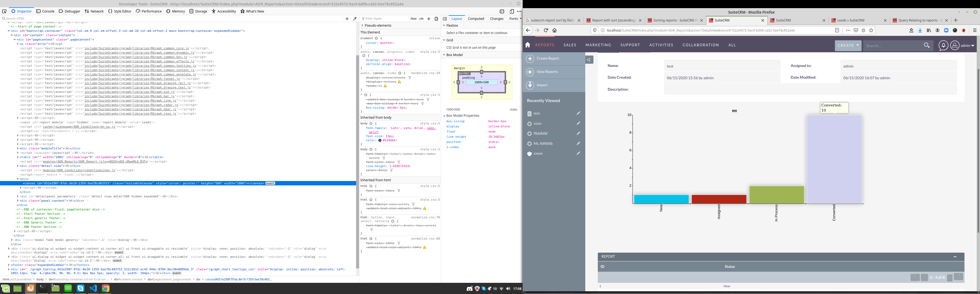980x294 pixels.
Task: Reload the page in Firefox
Action: point(546,30)
